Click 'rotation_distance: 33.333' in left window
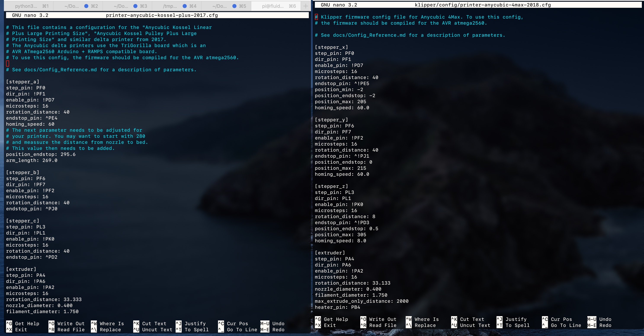Image resolution: width=644 pixels, height=336 pixels. click(44, 299)
